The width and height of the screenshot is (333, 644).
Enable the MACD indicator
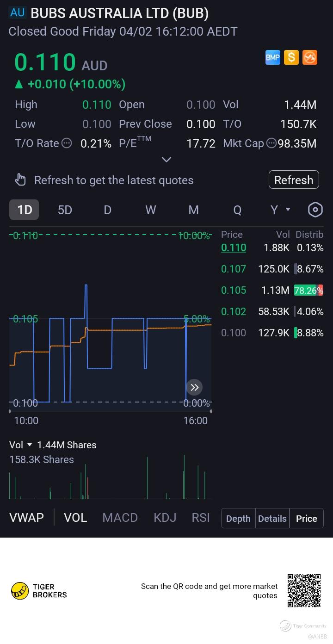pos(120,518)
